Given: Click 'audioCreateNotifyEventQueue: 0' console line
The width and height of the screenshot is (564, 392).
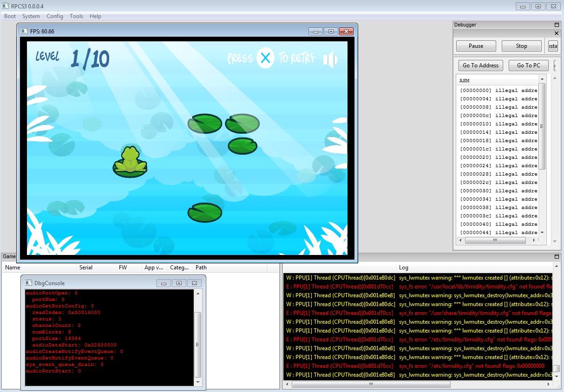Looking at the screenshot, I should pyautogui.click(x=74, y=352).
